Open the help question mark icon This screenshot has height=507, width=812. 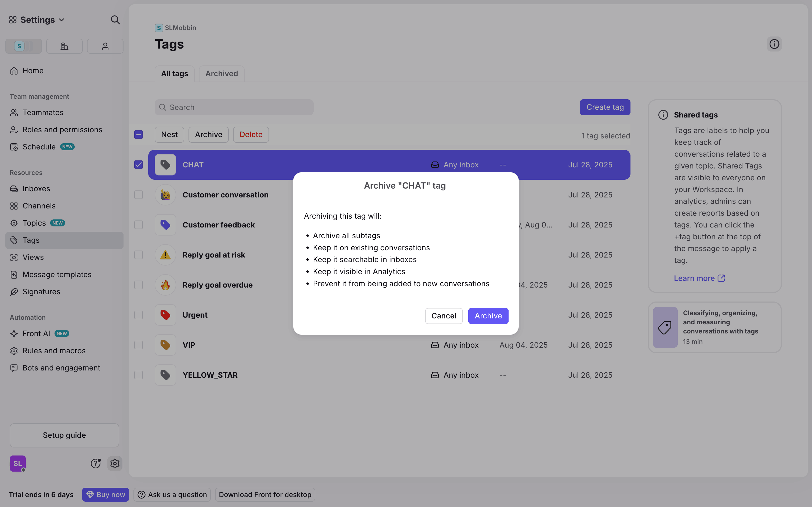tap(96, 464)
